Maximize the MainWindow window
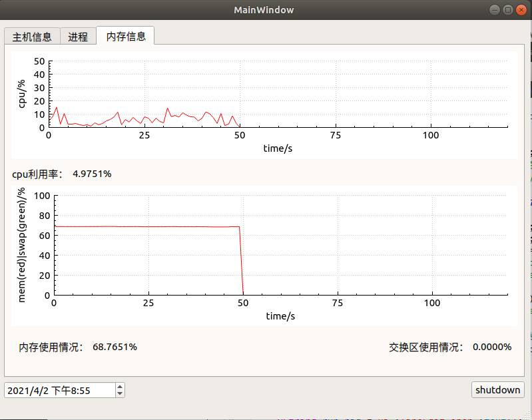 [508, 10]
